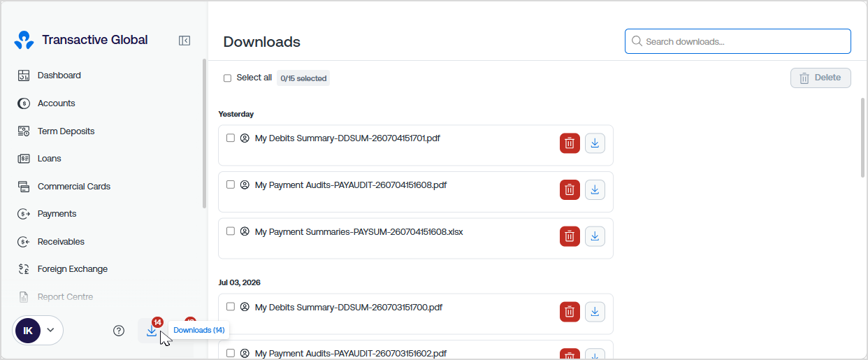Click the Report Centre icon
Screen dimensions: 868x360
(24, 297)
